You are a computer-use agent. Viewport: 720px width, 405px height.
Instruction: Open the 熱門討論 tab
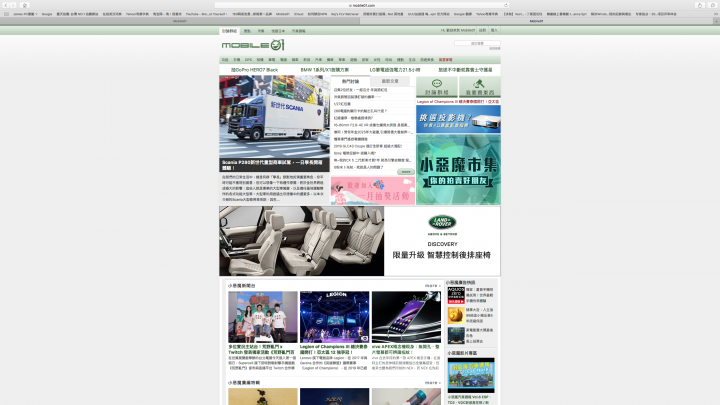[x=350, y=81]
